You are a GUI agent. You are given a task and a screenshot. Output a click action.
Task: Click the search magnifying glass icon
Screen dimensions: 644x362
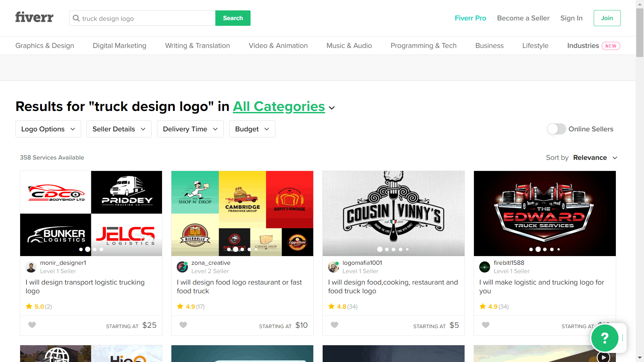[x=76, y=18]
